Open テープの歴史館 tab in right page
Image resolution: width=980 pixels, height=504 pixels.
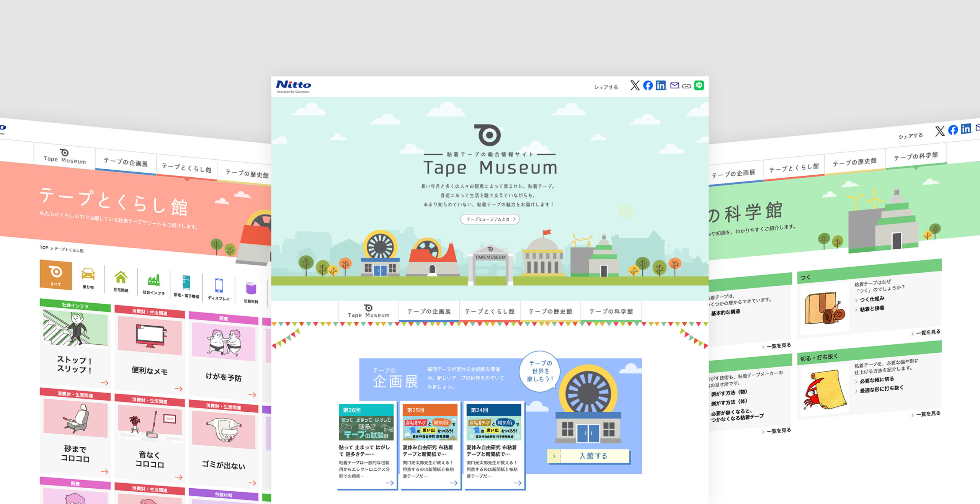pos(854,162)
